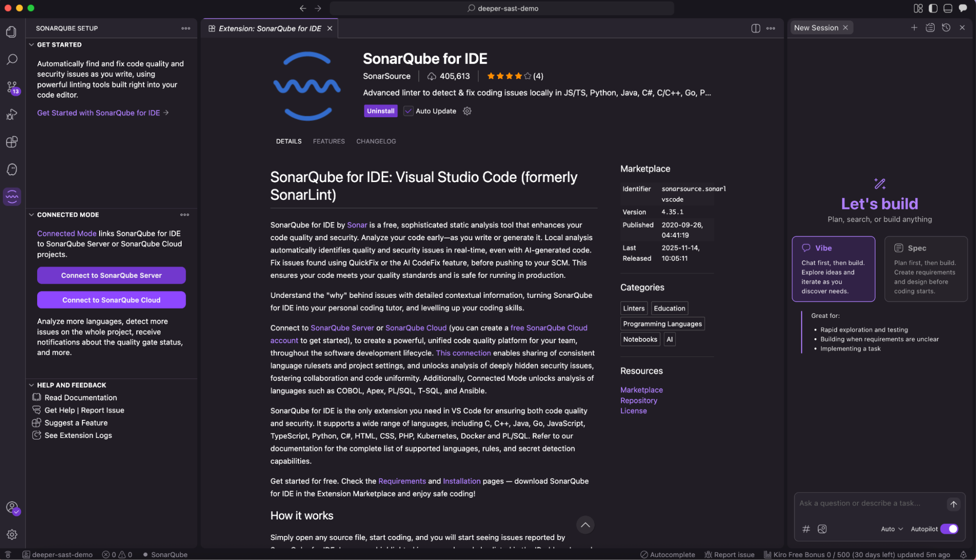Viewport: 976px width, 560px height.
Task: Select the Spec mode card
Action: tap(926, 269)
